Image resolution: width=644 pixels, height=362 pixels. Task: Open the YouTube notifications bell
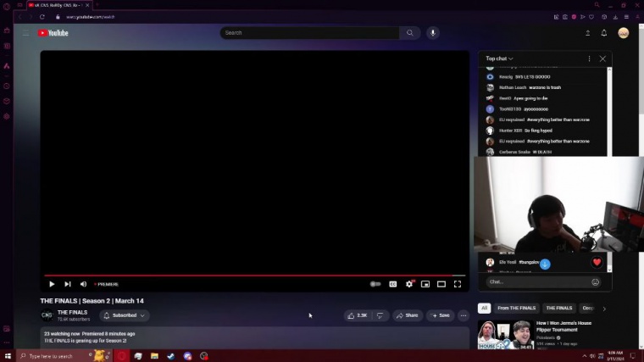(604, 33)
